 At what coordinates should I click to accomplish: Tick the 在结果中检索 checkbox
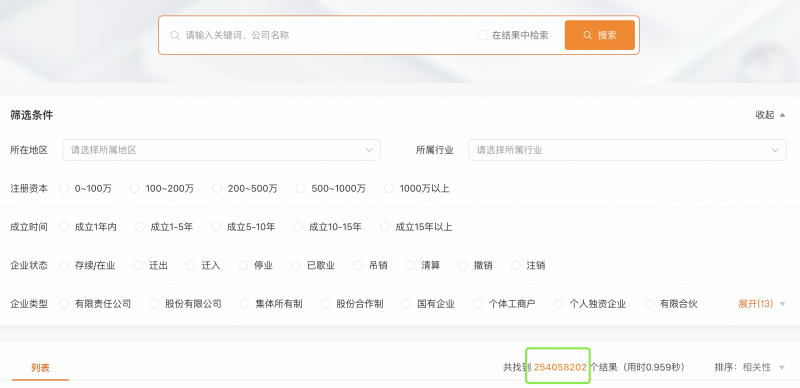(x=482, y=35)
